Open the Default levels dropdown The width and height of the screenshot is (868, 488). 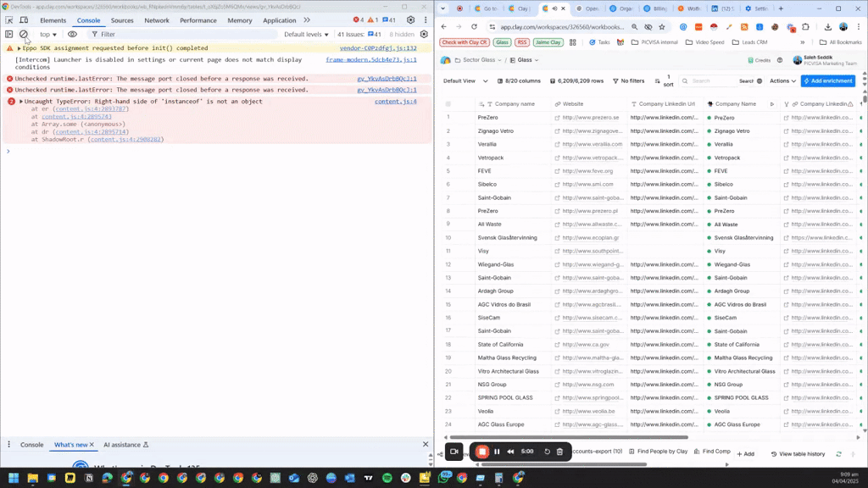click(306, 34)
